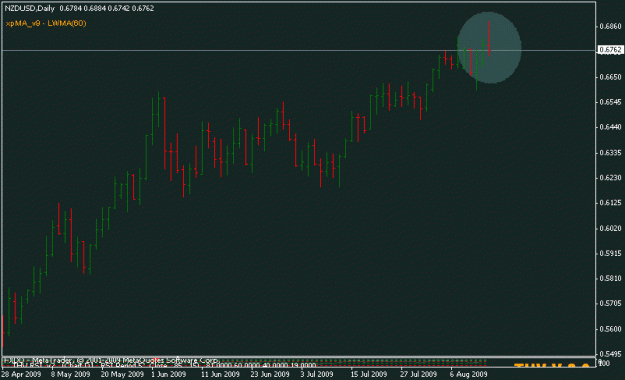This screenshot has width=625, height=380.
Task: Click the 0.6440 price axis label
Action: [x=610, y=127]
